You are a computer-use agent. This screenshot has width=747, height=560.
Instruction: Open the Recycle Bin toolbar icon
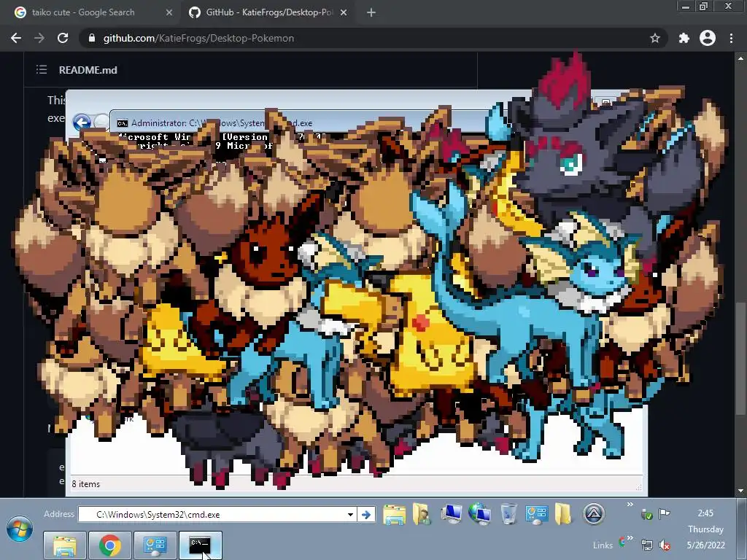pyautogui.click(x=508, y=514)
